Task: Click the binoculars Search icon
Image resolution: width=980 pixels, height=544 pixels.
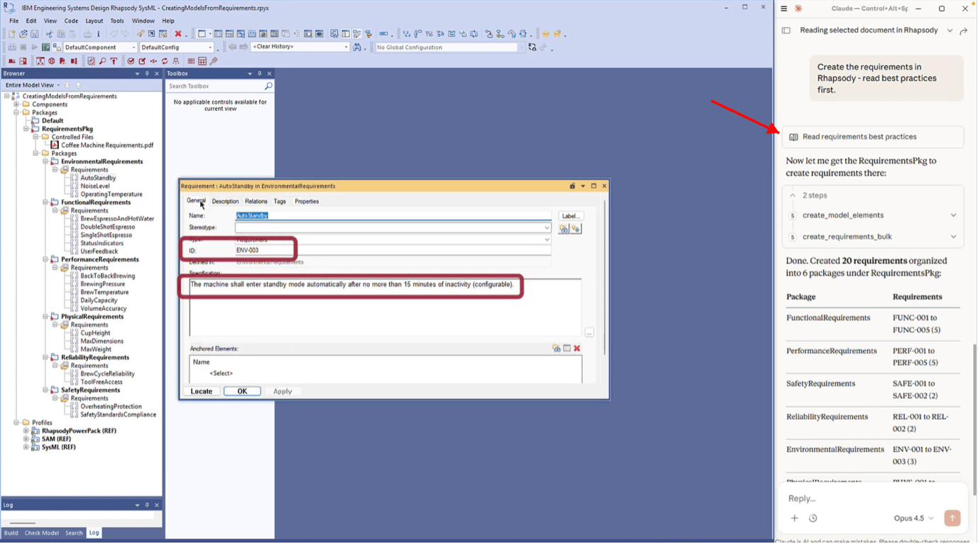Action: pos(357,48)
